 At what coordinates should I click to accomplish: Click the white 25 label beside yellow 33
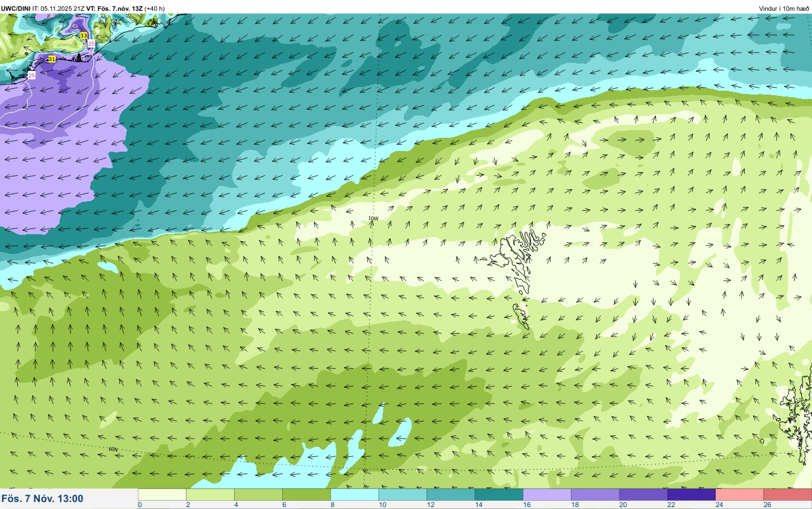click(91, 44)
